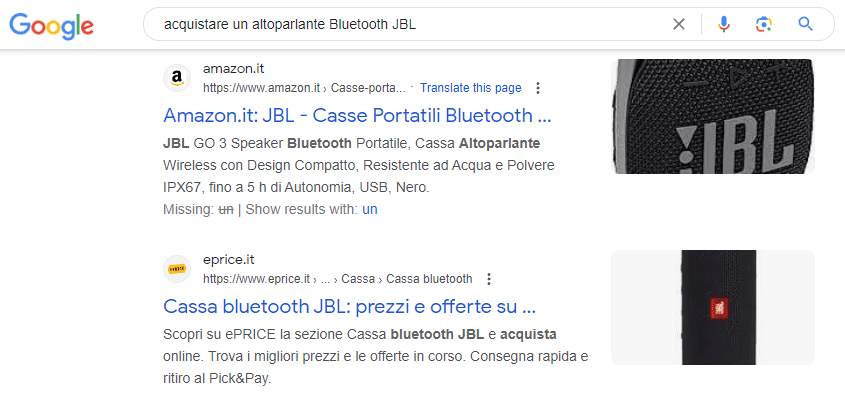This screenshot has height=402, width=845.
Task: Click the ePRICE favicon icon
Action: 177,268
